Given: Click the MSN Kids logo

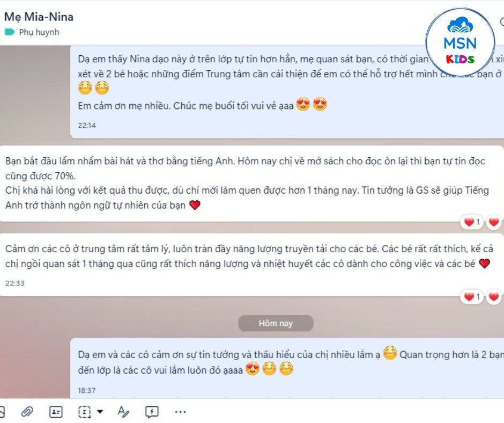Looking at the screenshot, I should click(x=460, y=42).
